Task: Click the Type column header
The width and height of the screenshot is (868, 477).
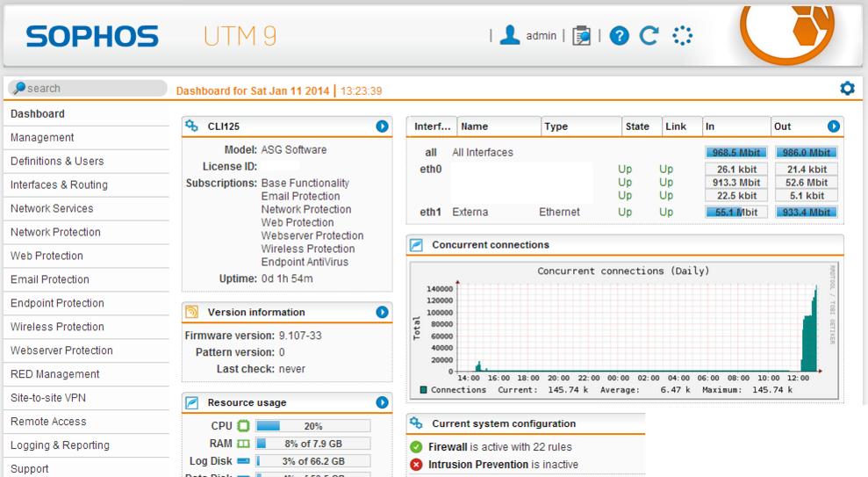Action: click(581, 126)
